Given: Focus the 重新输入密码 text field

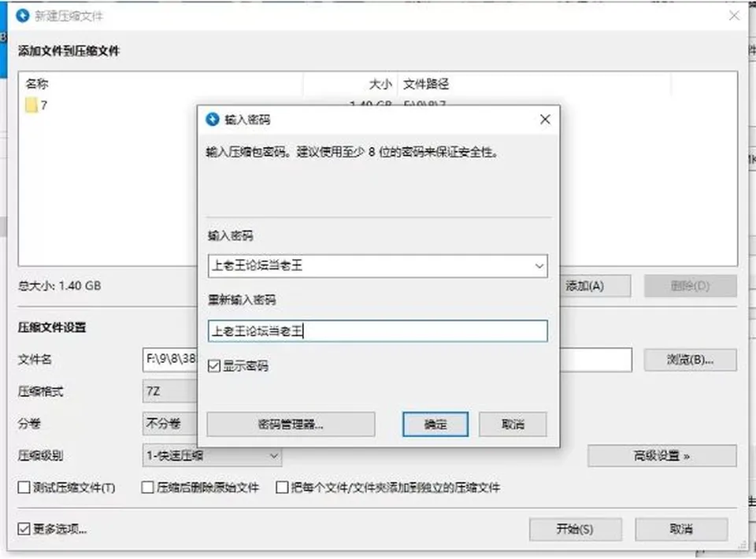Looking at the screenshot, I should point(377,331).
